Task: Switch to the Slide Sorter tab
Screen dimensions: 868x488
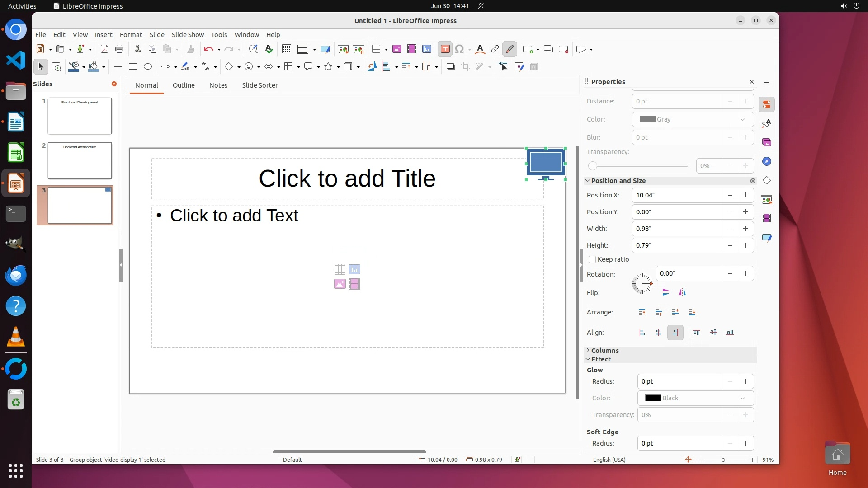Action: pyautogui.click(x=259, y=85)
